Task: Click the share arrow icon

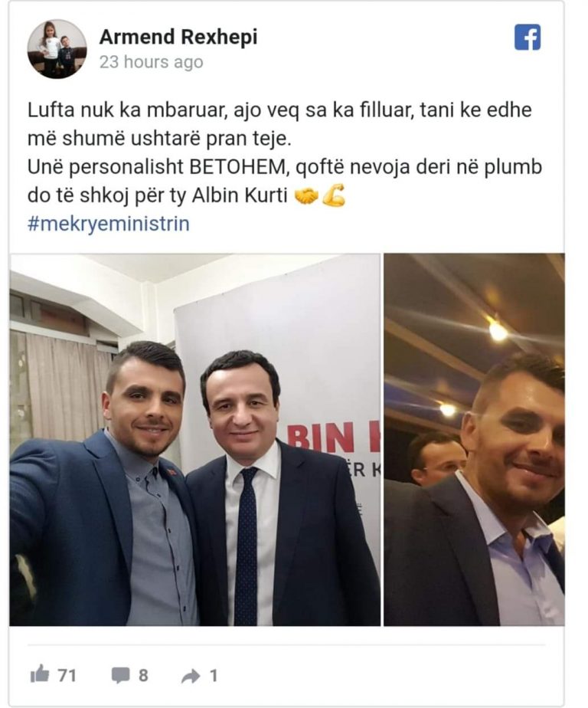Action: tap(191, 676)
